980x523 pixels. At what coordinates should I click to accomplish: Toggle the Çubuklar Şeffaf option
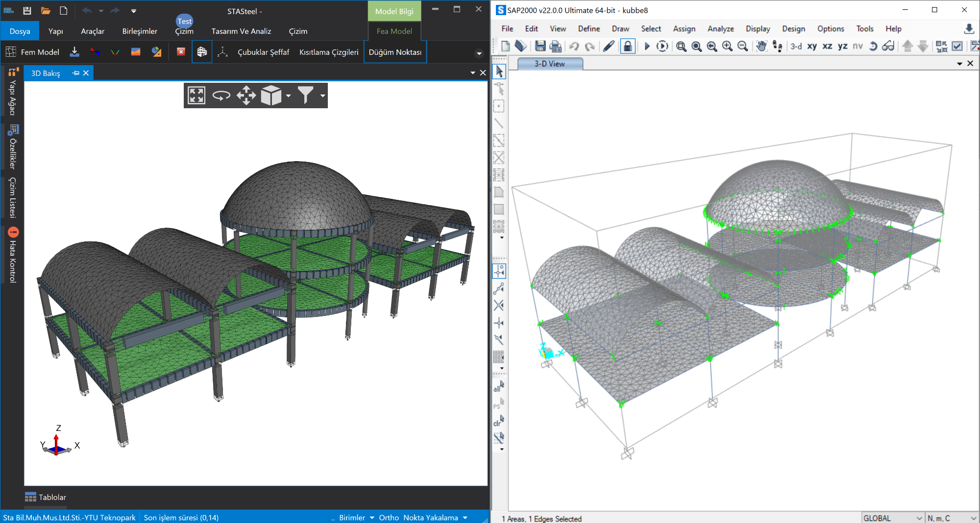[263, 52]
